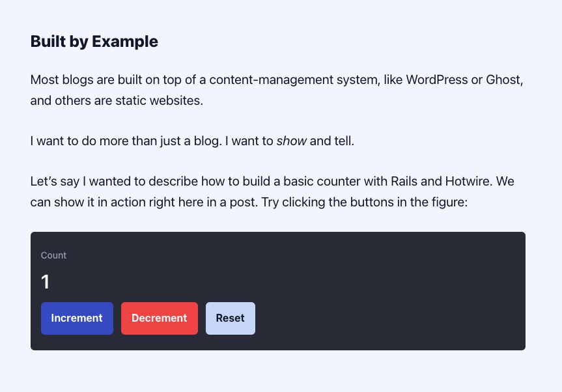Click the word 'figure:' ending the third paragraph
Screen dimensions: 562x392
(449, 202)
